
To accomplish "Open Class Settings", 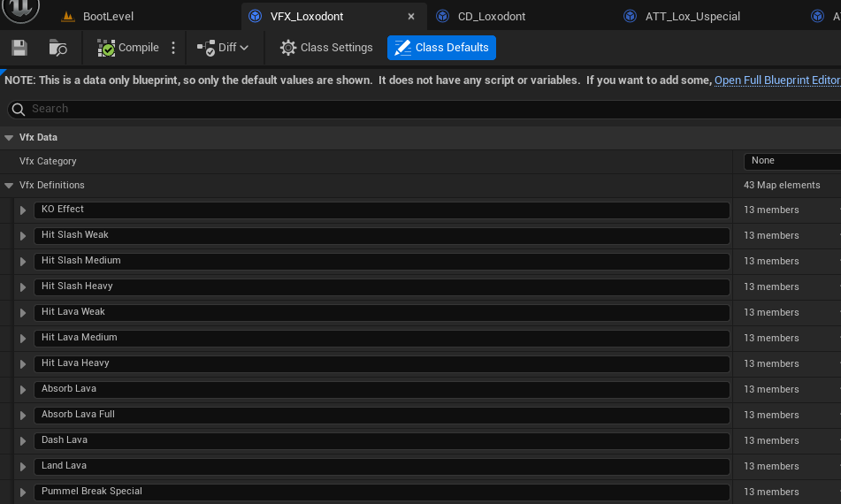I will 325,48.
